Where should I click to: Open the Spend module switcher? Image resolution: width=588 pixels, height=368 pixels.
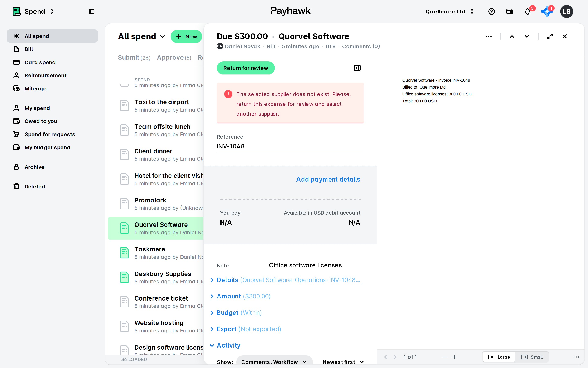[x=33, y=11]
